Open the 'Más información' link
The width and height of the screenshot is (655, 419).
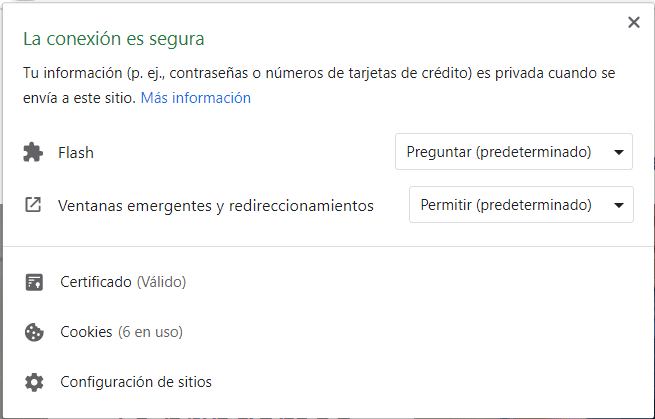pyautogui.click(x=195, y=98)
